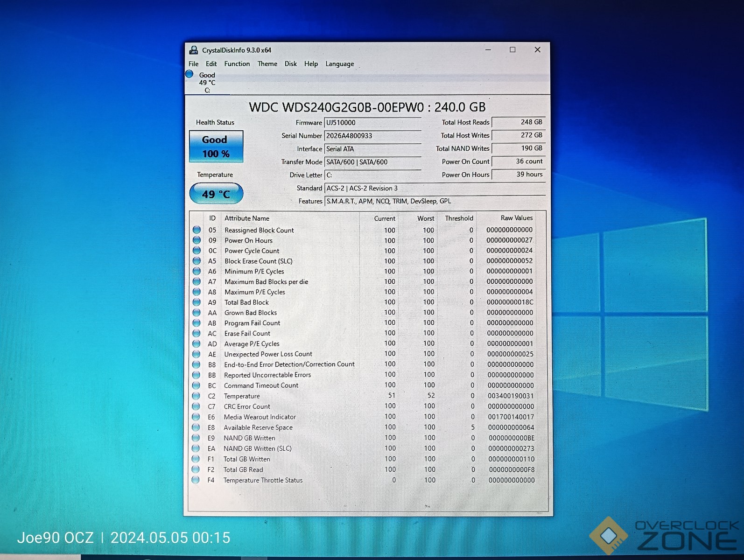This screenshot has height=560, width=744.
Task: Click the Total NAND Writes value 190 GB
Action: tap(519, 148)
